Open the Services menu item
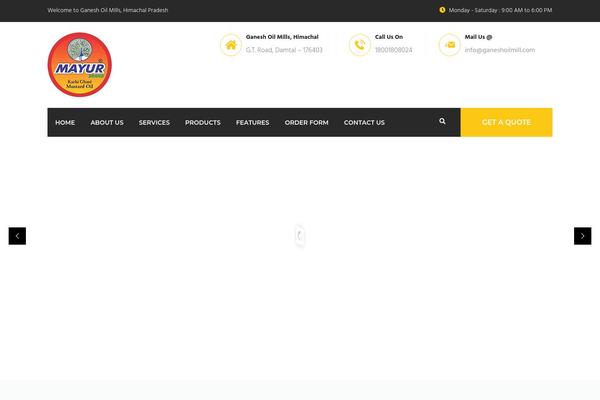This screenshot has width=600, height=400. click(x=154, y=122)
